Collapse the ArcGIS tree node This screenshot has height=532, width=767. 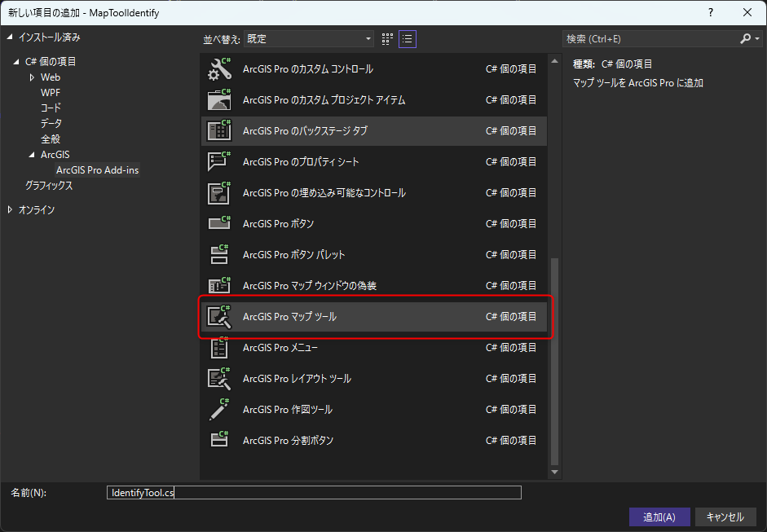[x=32, y=155]
